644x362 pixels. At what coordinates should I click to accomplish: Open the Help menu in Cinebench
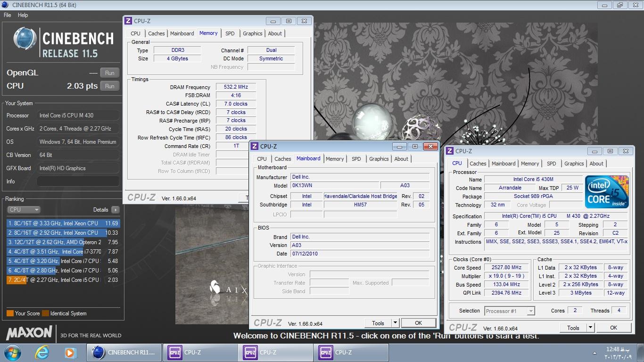pyautogui.click(x=23, y=15)
